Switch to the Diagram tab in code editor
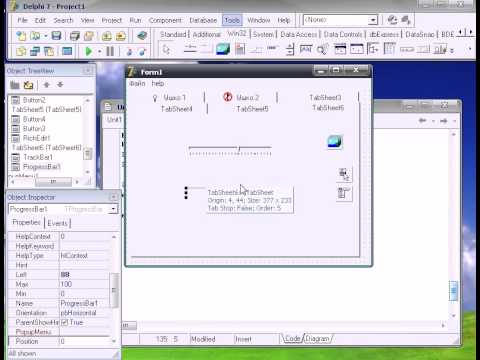This screenshot has height=360, width=480. pyautogui.click(x=317, y=339)
